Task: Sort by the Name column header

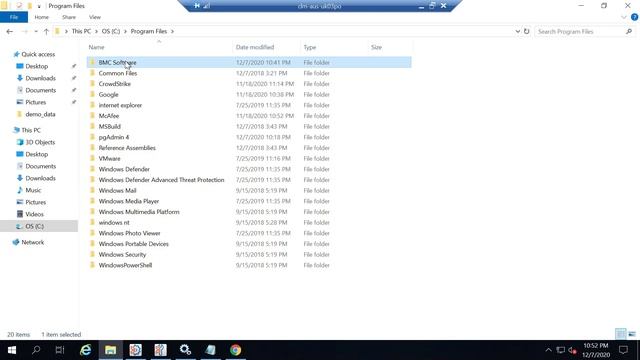Action: (x=96, y=47)
